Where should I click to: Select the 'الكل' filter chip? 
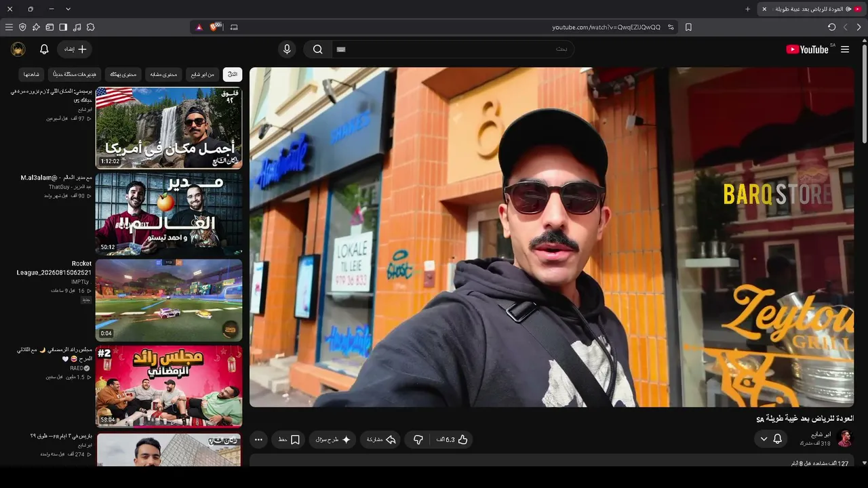coord(233,74)
